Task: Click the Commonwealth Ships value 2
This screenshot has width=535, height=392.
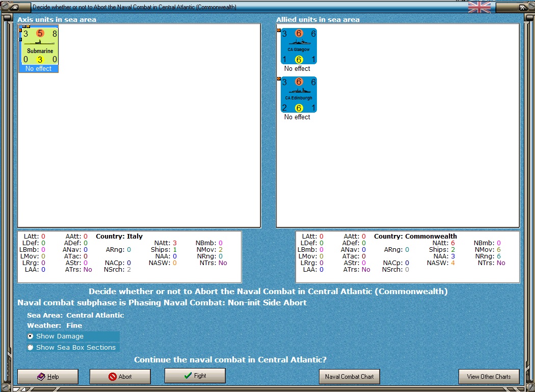Action: coord(453,250)
